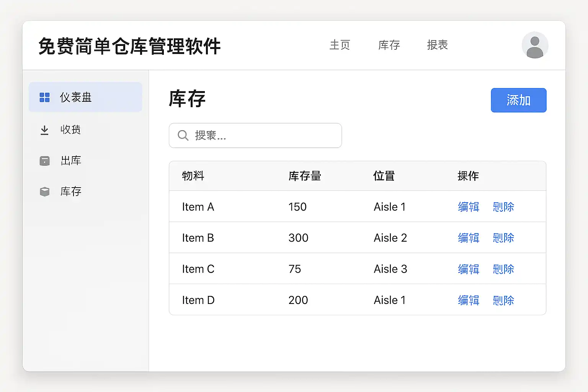Open 主页 in the top navigation
588x392 pixels.
(x=340, y=45)
